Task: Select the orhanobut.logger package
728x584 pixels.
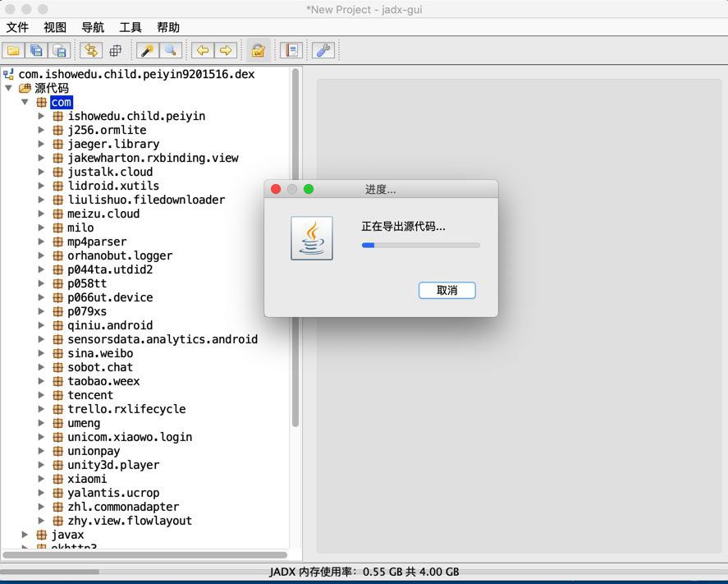Action: [x=120, y=255]
